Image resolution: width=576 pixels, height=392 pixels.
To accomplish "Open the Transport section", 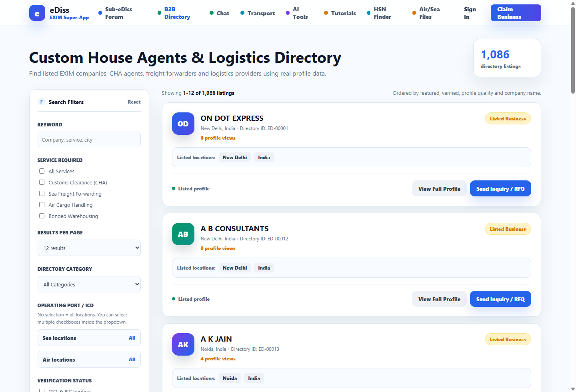I will (x=258, y=13).
